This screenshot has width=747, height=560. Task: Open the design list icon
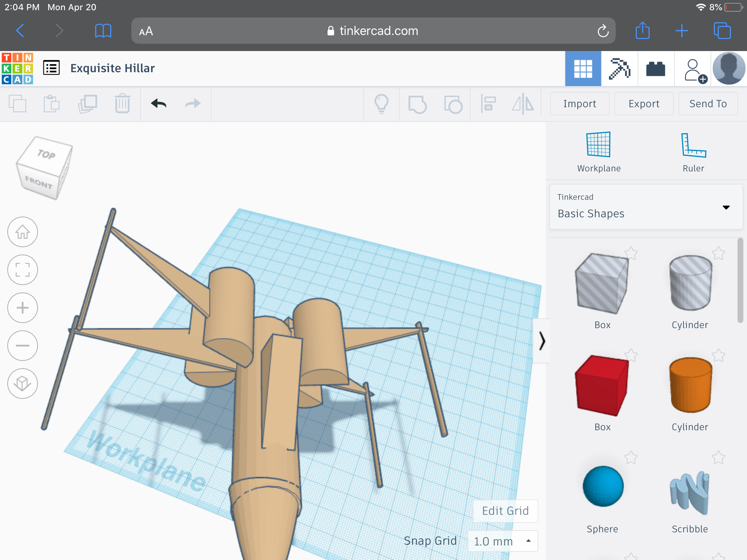pyautogui.click(x=51, y=68)
